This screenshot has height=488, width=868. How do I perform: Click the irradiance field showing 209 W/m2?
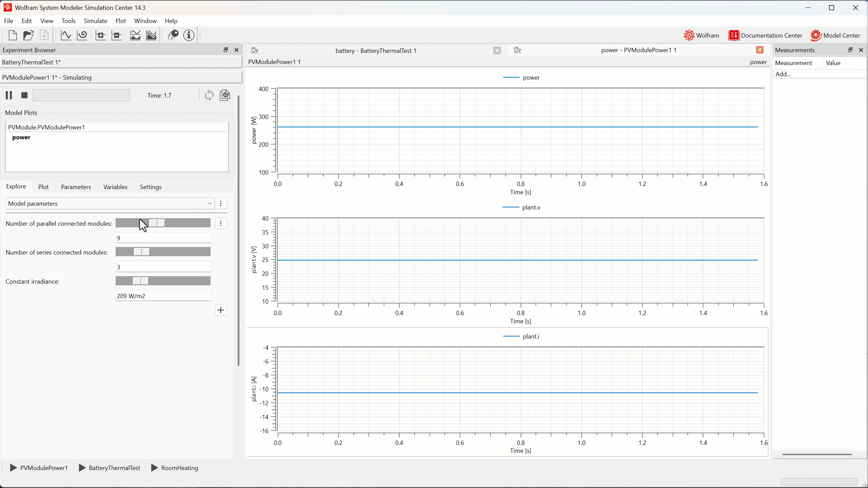click(x=163, y=296)
